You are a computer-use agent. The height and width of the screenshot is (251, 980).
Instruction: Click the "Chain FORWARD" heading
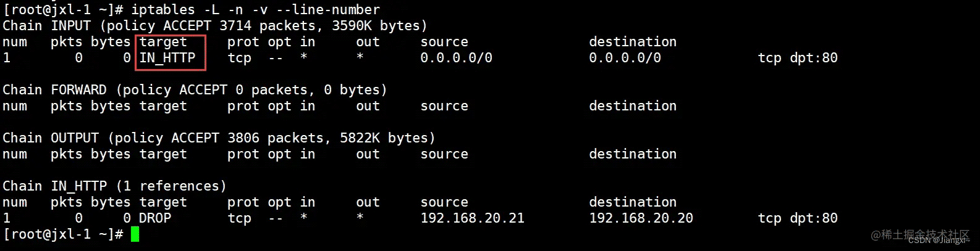(54, 90)
